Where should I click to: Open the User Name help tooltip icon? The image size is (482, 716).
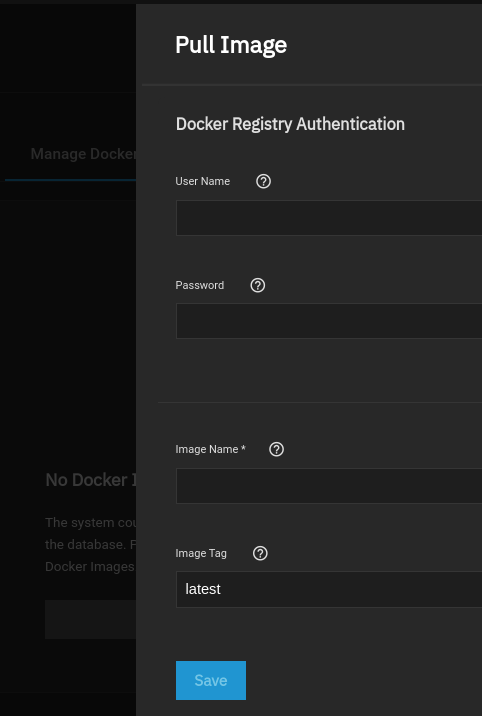[x=263, y=181]
